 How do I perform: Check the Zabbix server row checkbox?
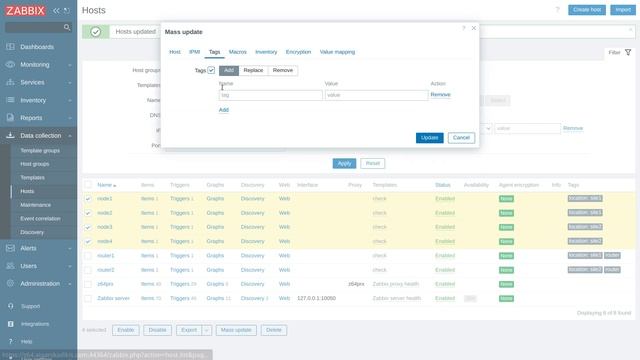[88, 298]
